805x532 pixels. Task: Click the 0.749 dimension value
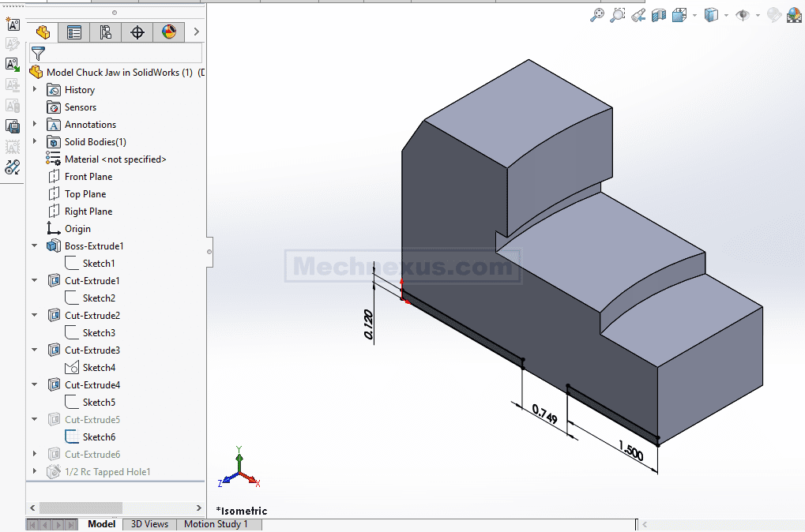pyautogui.click(x=545, y=414)
